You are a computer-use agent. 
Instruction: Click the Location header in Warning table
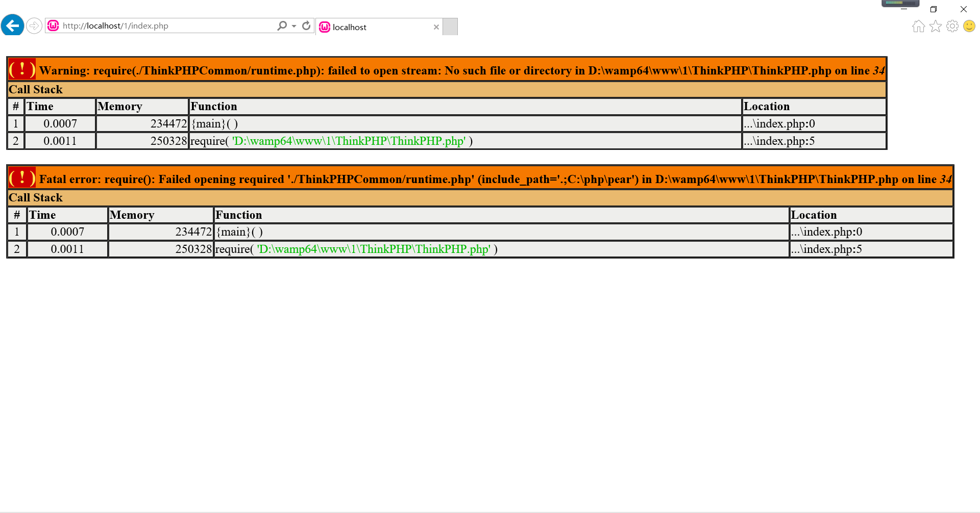coord(767,106)
